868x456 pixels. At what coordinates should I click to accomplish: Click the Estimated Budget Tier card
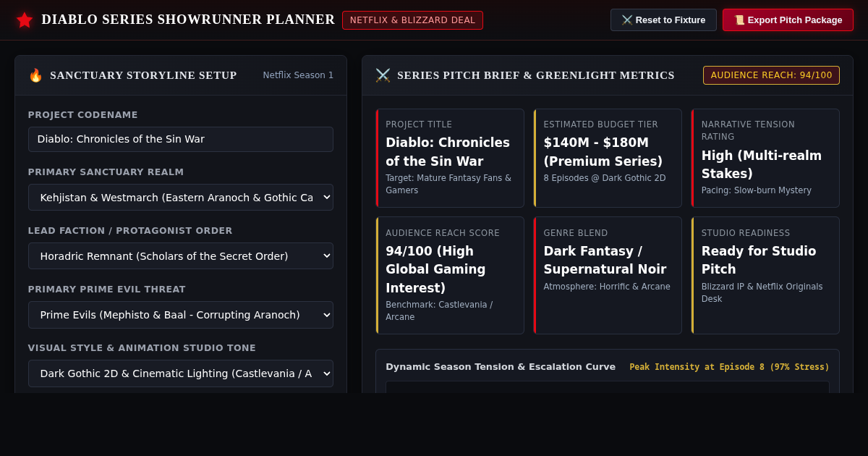coord(608,158)
